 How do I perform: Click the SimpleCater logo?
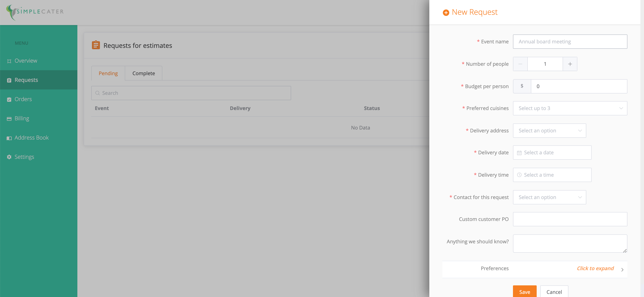pos(35,12)
